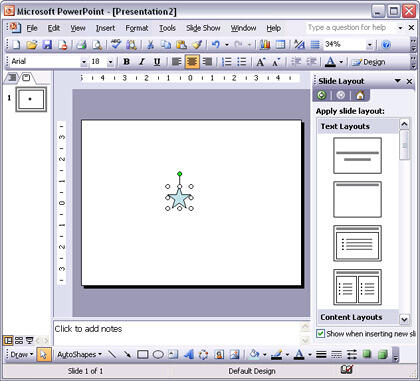Open Microsoft PowerPoint Help icon
This screenshot has height=381, width=420.
(386, 44)
